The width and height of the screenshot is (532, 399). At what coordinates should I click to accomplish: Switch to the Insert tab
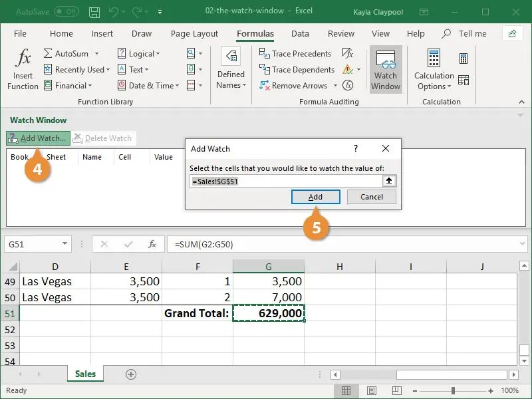[102, 34]
